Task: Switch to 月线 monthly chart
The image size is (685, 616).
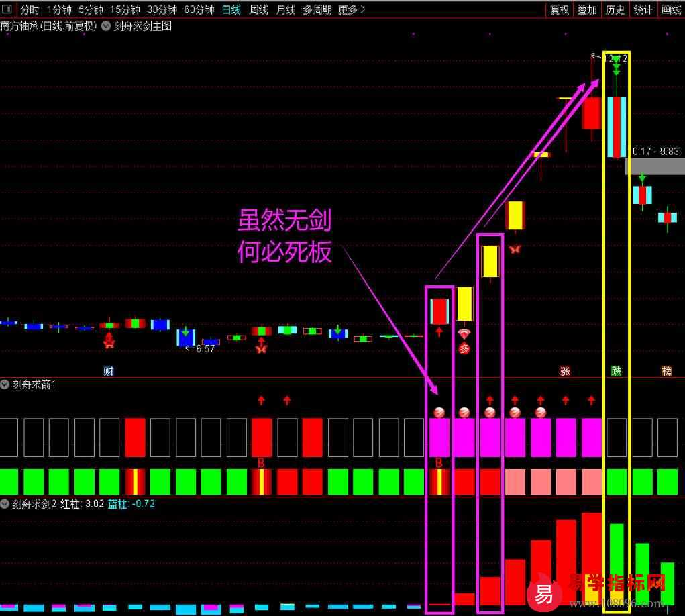Action: tap(286, 9)
